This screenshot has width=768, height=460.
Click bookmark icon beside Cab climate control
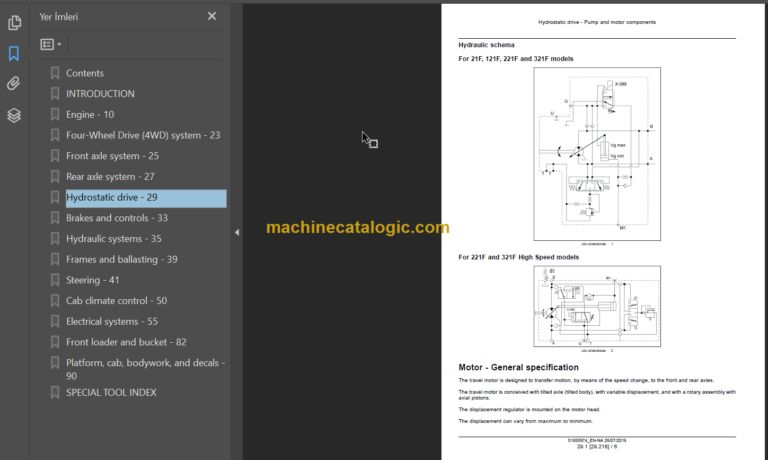pyautogui.click(x=55, y=301)
